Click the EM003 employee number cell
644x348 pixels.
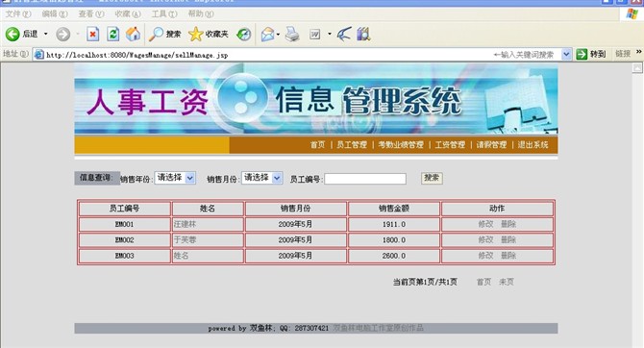124,256
